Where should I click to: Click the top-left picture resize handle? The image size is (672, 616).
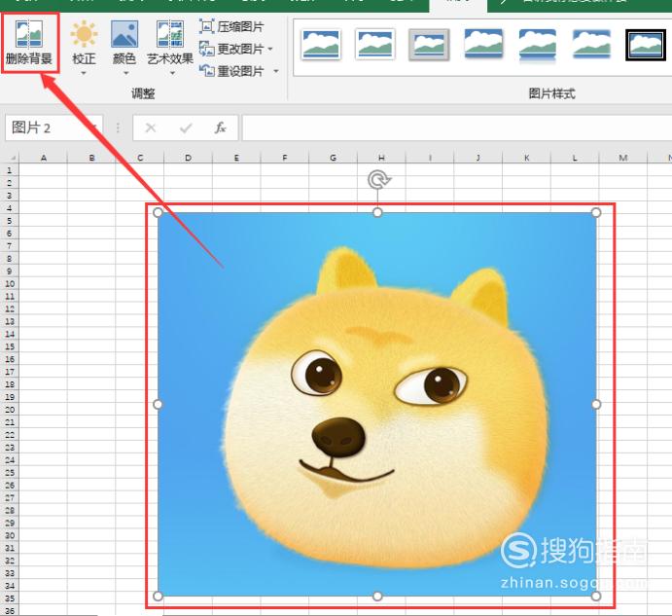click(158, 213)
